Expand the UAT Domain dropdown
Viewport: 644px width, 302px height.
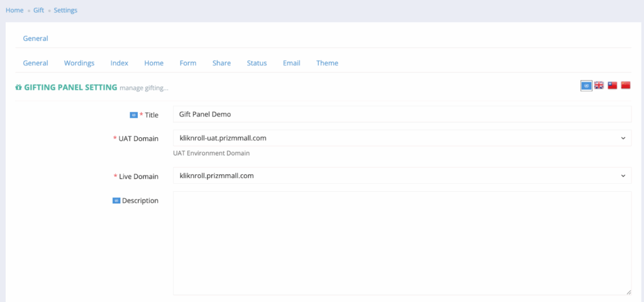click(402, 138)
